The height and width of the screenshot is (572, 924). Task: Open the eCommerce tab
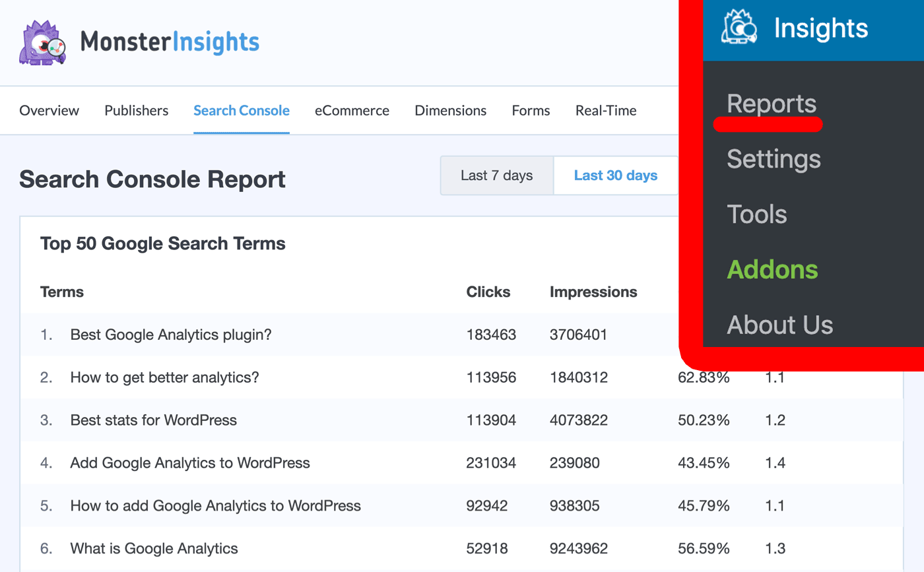352,111
